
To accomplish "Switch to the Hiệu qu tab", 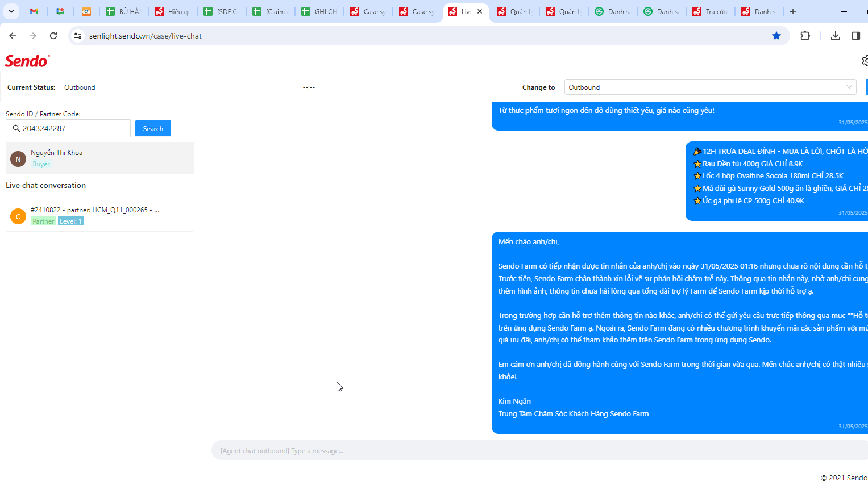I will point(173,11).
